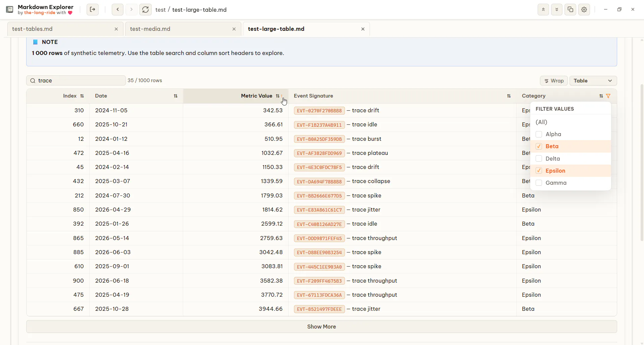Switch to the test-tables.md tab
This screenshot has height=345, width=644.
[65, 29]
